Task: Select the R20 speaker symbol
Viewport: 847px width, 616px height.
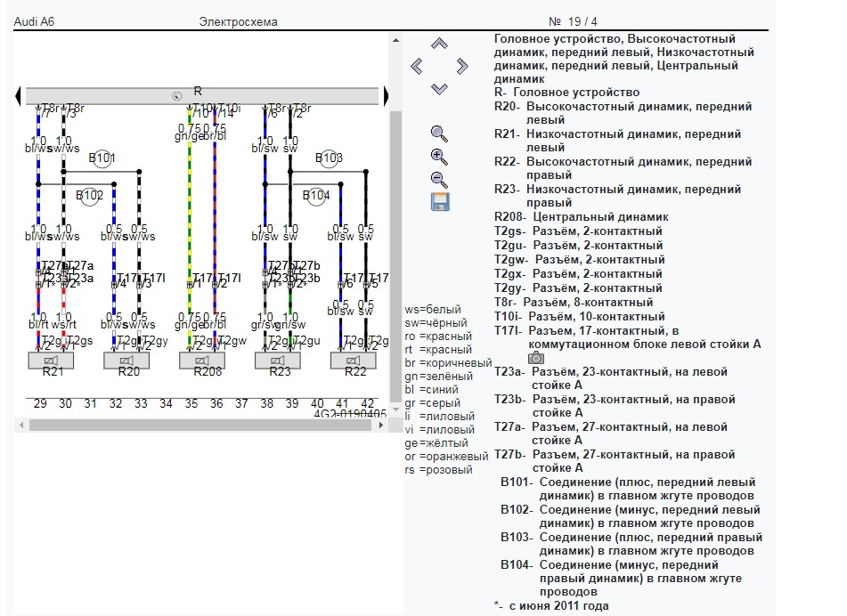Action: point(126,361)
